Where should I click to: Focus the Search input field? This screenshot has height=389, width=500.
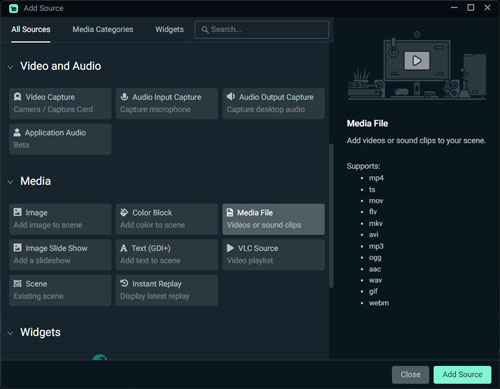coord(262,30)
